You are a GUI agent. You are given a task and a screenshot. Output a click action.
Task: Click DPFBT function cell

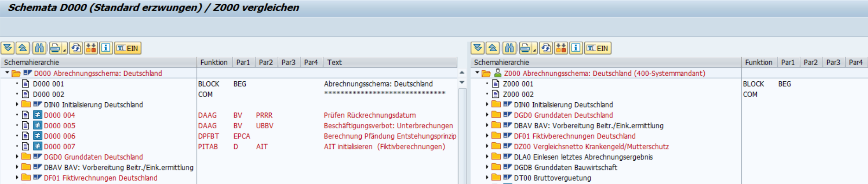click(208, 136)
